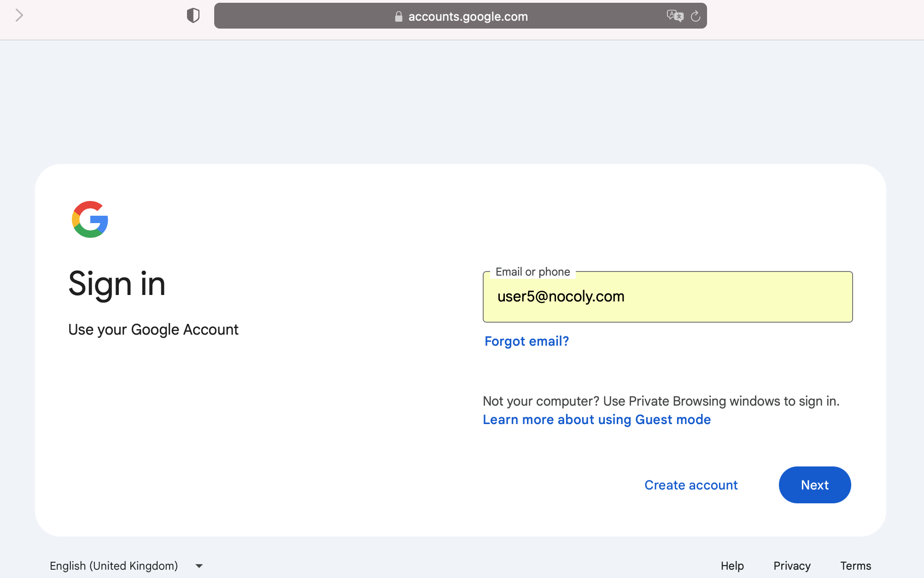Click the Email or phone field

tap(667, 297)
